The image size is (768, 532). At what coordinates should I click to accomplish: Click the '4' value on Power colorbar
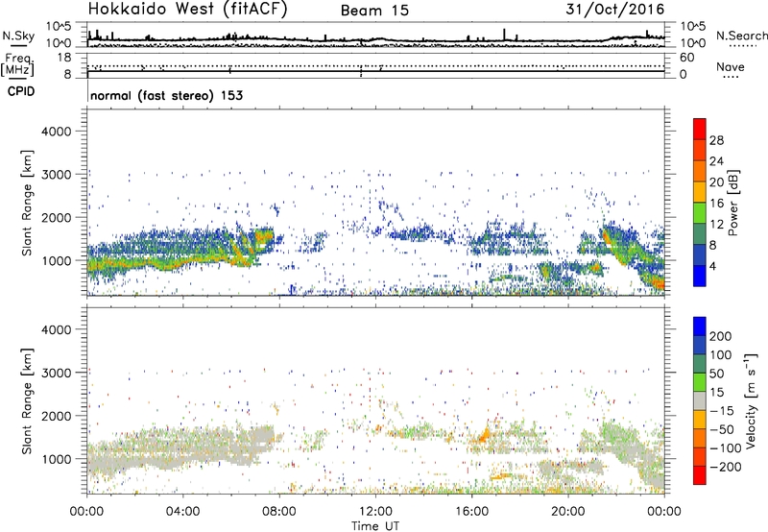[x=712, y=266]
